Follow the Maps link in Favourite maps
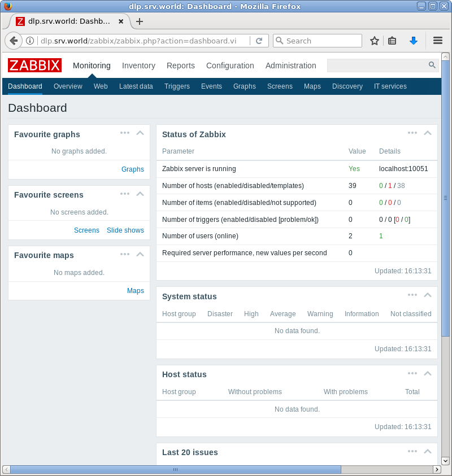This screenshot has height=476, width=452. coord(136,291)
